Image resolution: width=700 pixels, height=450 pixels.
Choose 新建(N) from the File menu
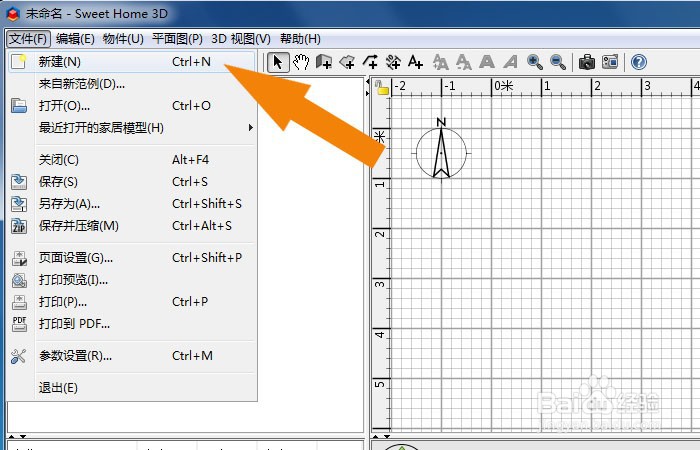[x=132, y=62]
